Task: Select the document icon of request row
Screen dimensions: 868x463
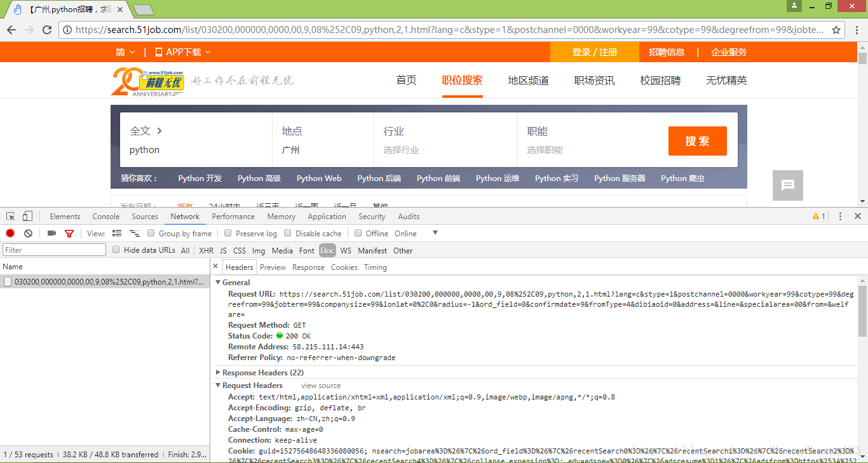Action: (8, 282)
